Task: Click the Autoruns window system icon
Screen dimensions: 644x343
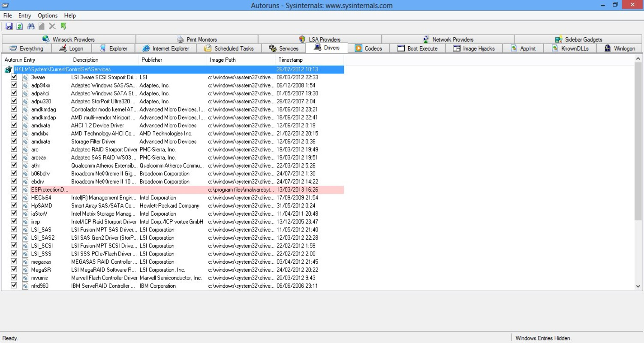Action: pyautogui.click(x=6, y=6)
